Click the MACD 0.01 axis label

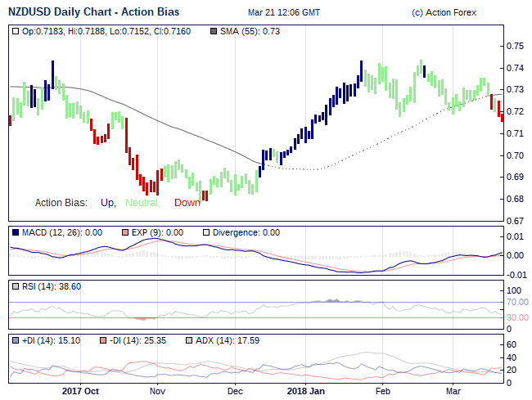tap(515, 236)
